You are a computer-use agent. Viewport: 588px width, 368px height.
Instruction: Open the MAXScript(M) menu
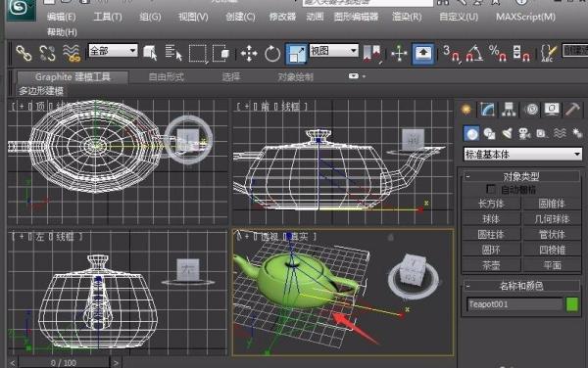click(x=525, y=17)
